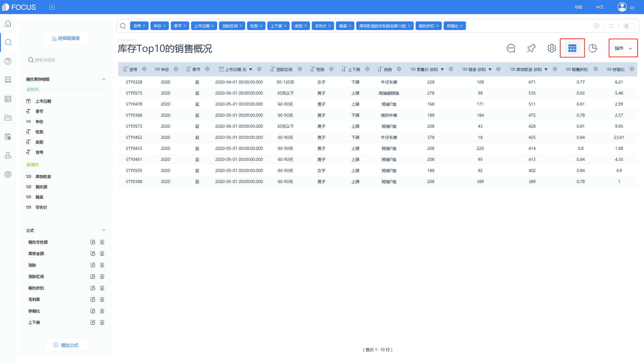
Task: Open the 操作 dropdown menu
Action: tap(623, 48)
